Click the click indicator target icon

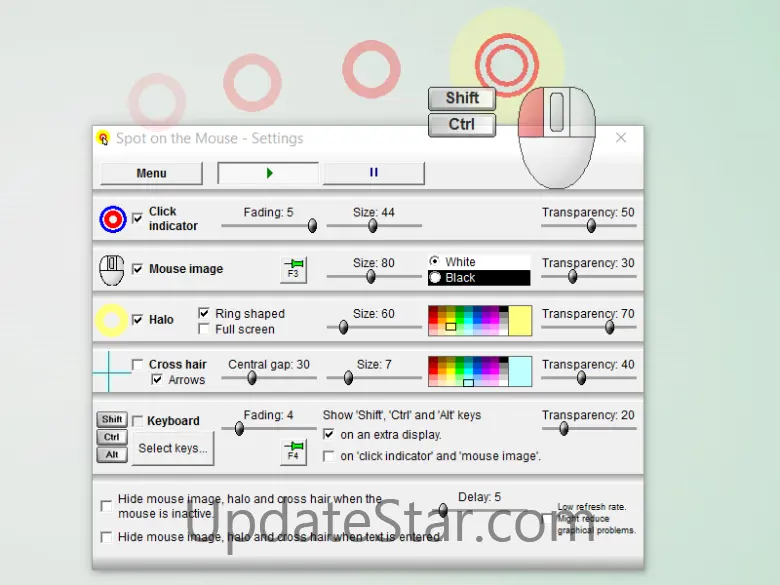(x=112, y=219)
